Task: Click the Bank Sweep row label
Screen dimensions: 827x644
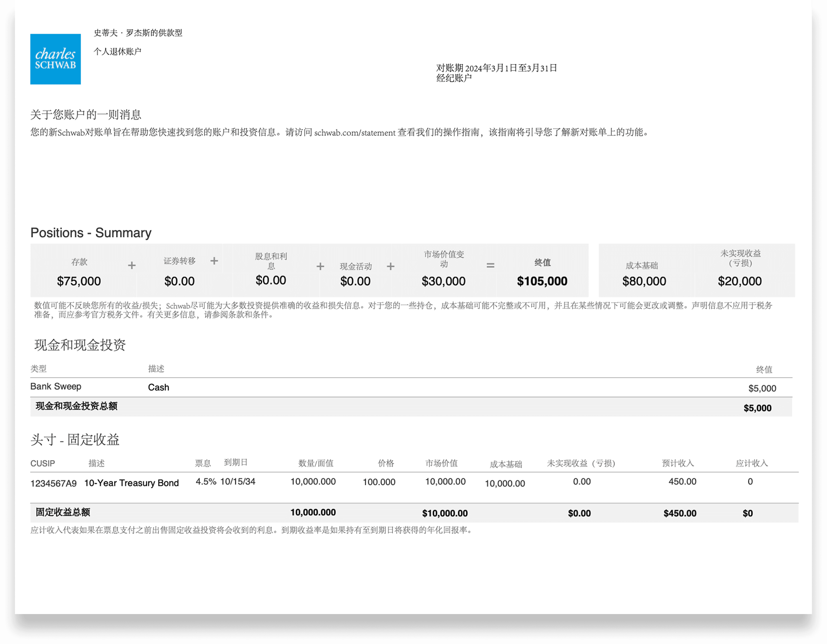Action: point(56,386)
